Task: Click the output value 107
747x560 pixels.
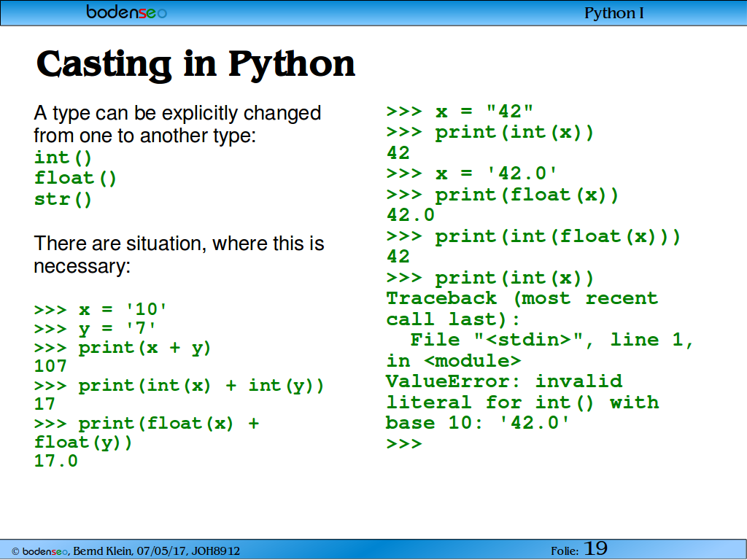Action: pyautogui.click(x=50, y=366)
